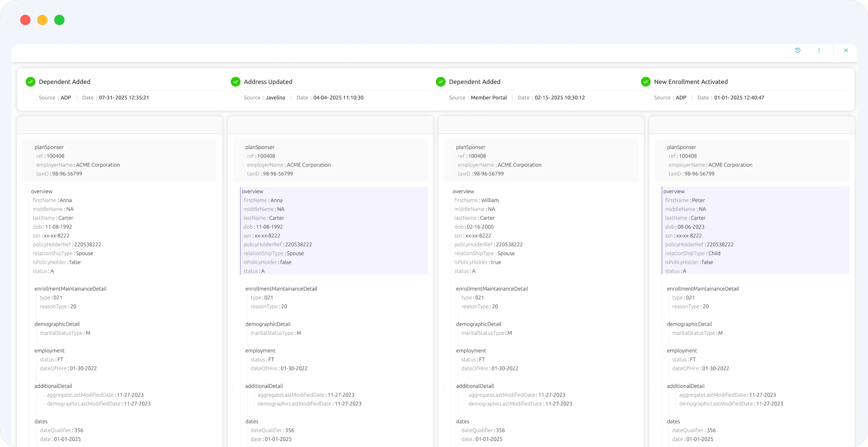Click the check icon of ADP Dependent Added
Screen dimensions: 868x447
pos(30,82)
